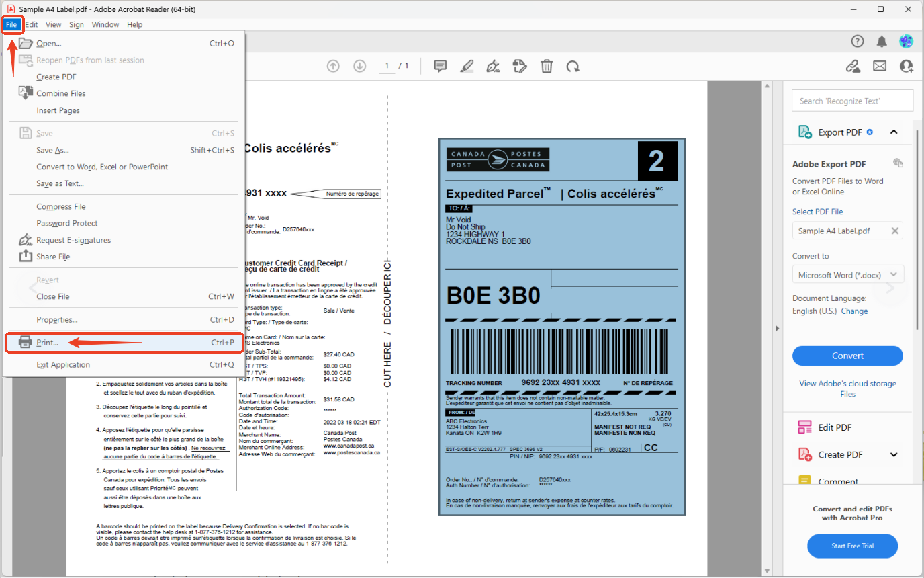Remove Sample A4 Label.pdf with X
The height and width of the screenshot is (578, 924).
(894, 231)
